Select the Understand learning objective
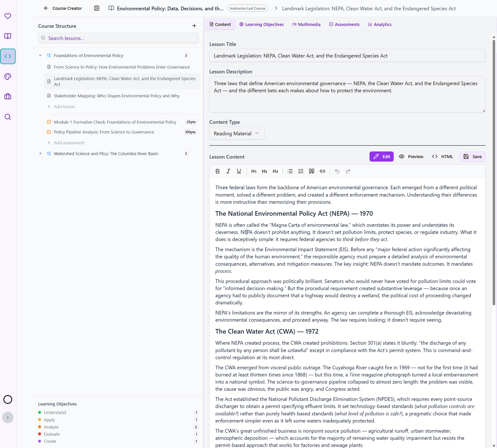497x448 pixels. click(x=55, y=413)
